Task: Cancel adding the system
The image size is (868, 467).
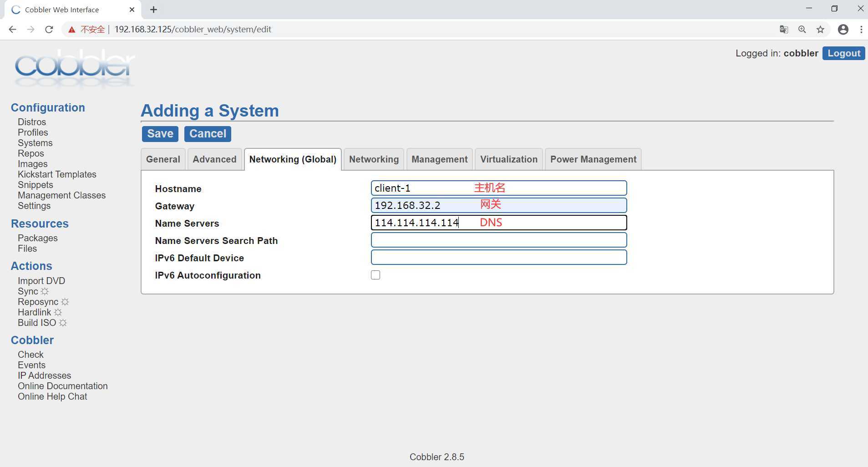Action: point(208,134)
